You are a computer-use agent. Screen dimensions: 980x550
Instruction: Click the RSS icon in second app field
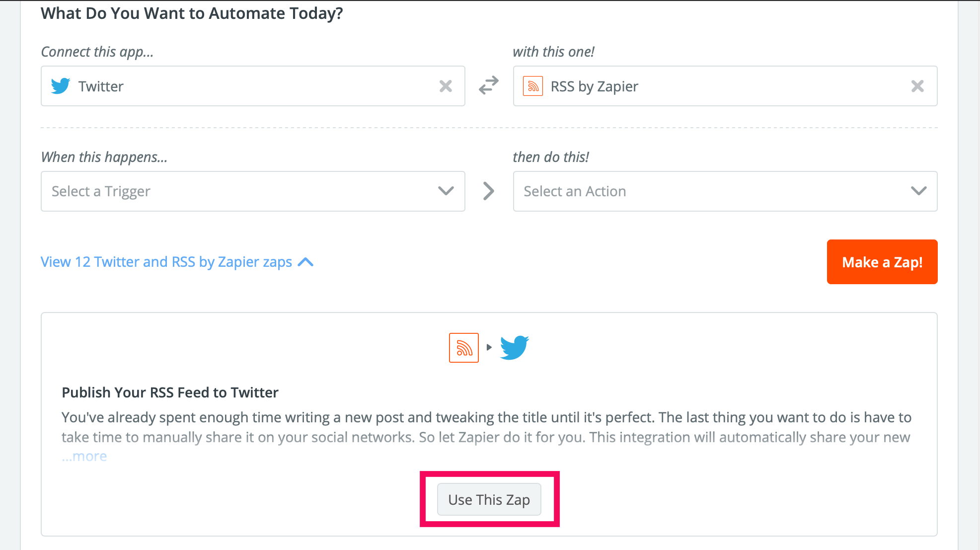[x=533, y=86]
